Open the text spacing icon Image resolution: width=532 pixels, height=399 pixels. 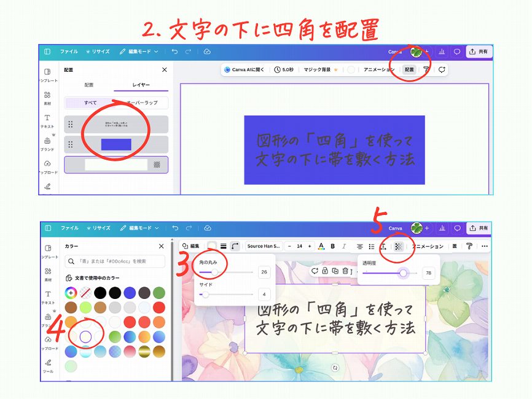(383, 246)
